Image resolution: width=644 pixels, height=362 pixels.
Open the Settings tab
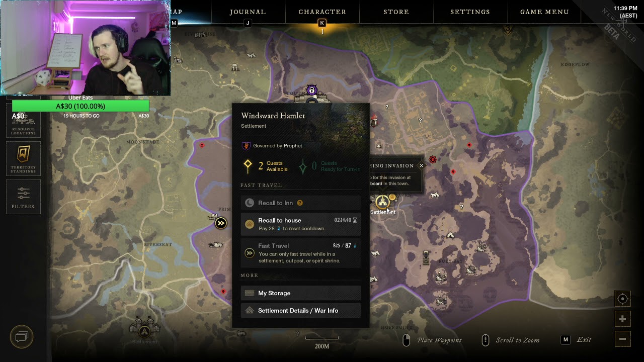[x=470, y=12]
